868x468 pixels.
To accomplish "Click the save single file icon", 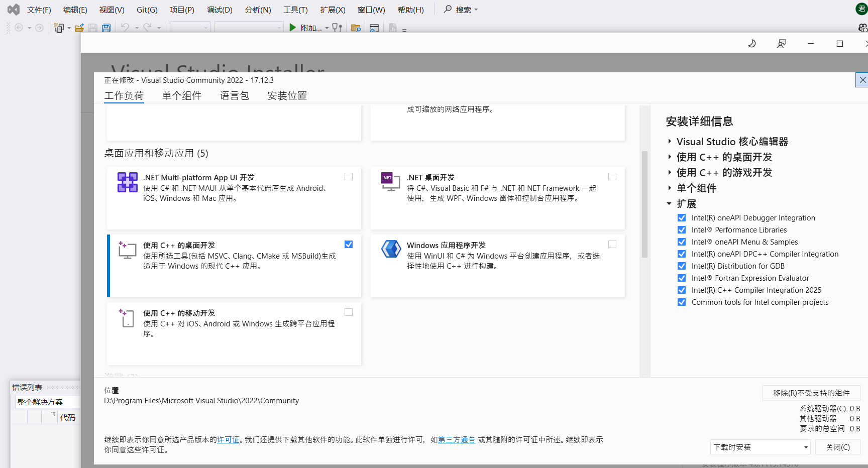I will pos(93,28).
